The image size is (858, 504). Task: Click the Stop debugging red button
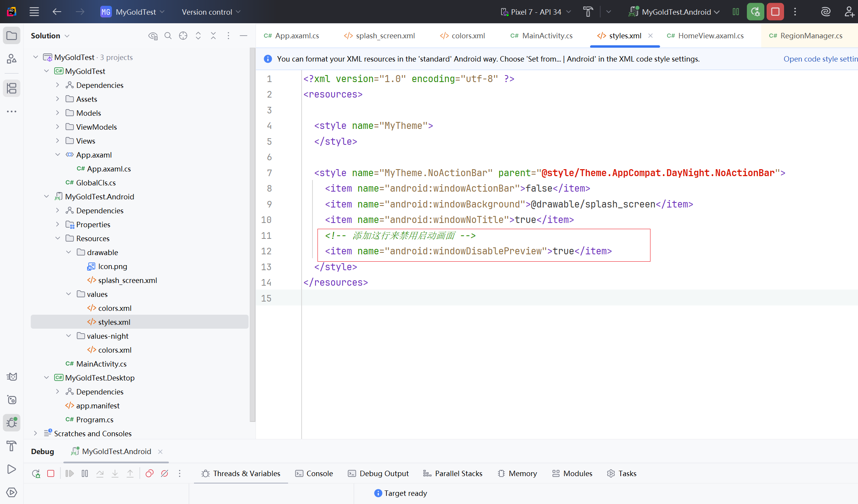[x=775, y=12]
